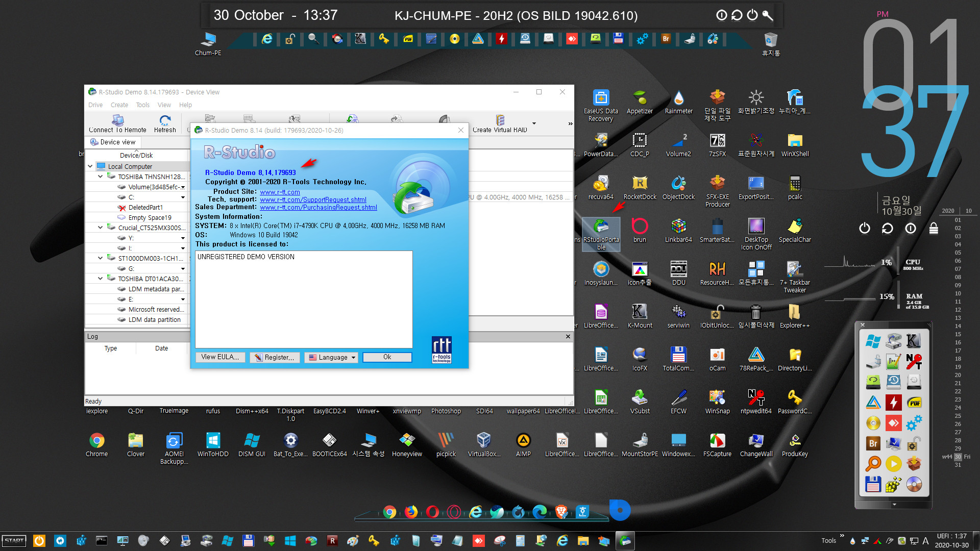
Task: Click the Tools label in system tray
Action: point(828,541)
